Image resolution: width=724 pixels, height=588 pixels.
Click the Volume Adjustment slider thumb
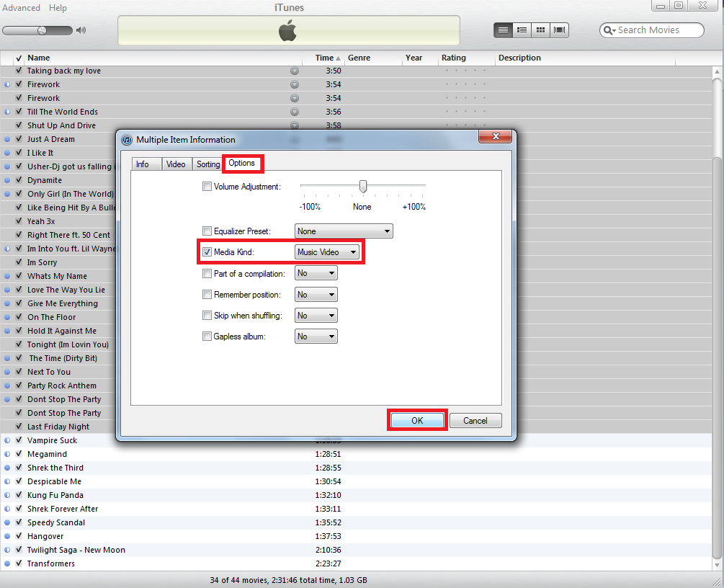pyautogui.click(x=363, y=186)
